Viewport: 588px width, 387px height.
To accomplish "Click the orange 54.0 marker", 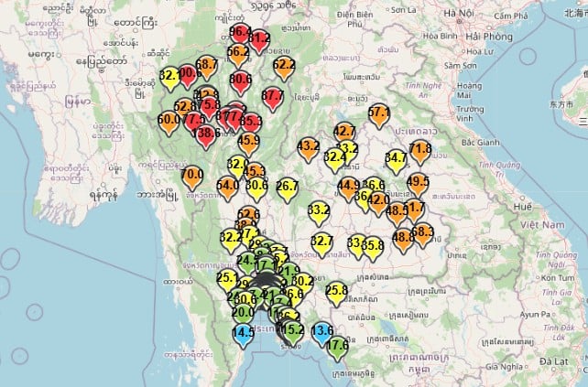I will tap(227, 187).
